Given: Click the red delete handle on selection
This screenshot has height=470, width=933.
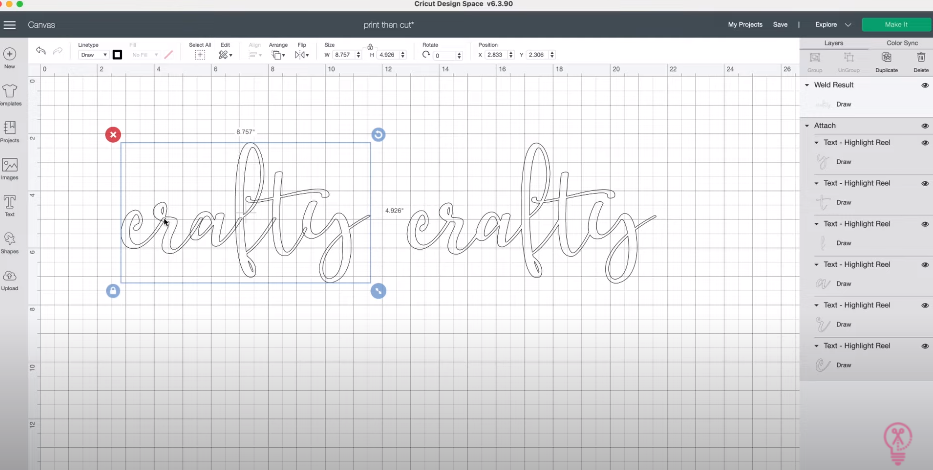Looking at the screenshot, I should pyautogui.click(x=113, y=134).
